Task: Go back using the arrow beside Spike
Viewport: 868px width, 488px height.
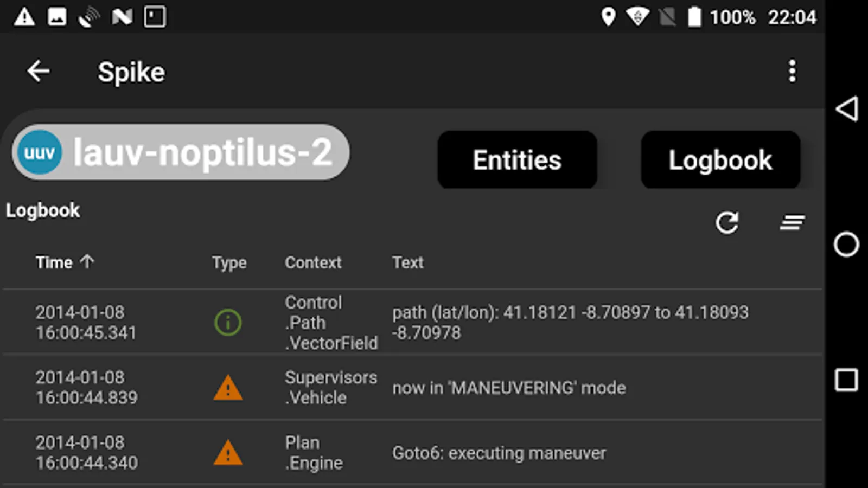Action: [39, 71]
